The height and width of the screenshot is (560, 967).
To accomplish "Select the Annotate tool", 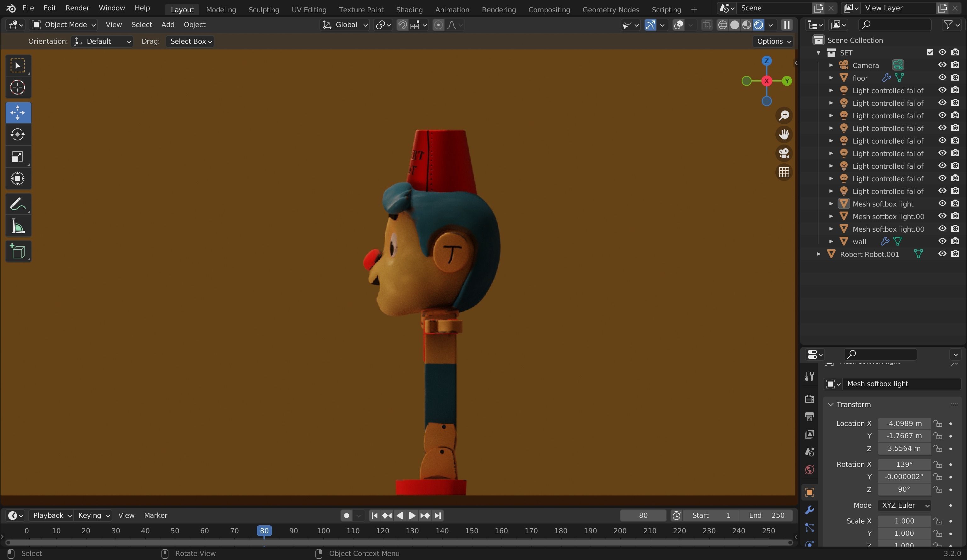I will pyautogui.click(x=18, y=204).
